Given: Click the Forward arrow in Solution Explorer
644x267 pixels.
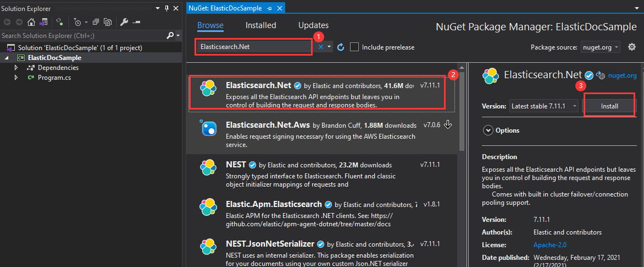Looking at the screenshot, I should (x=19, y=22).
